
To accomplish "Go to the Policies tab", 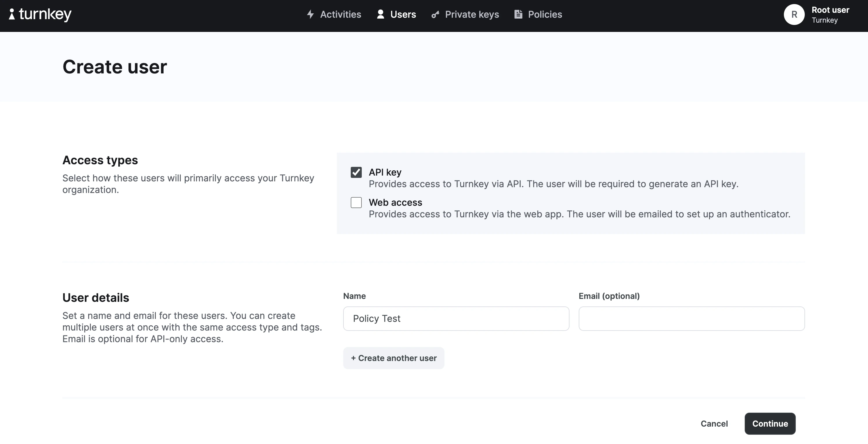I will (545, 15).
